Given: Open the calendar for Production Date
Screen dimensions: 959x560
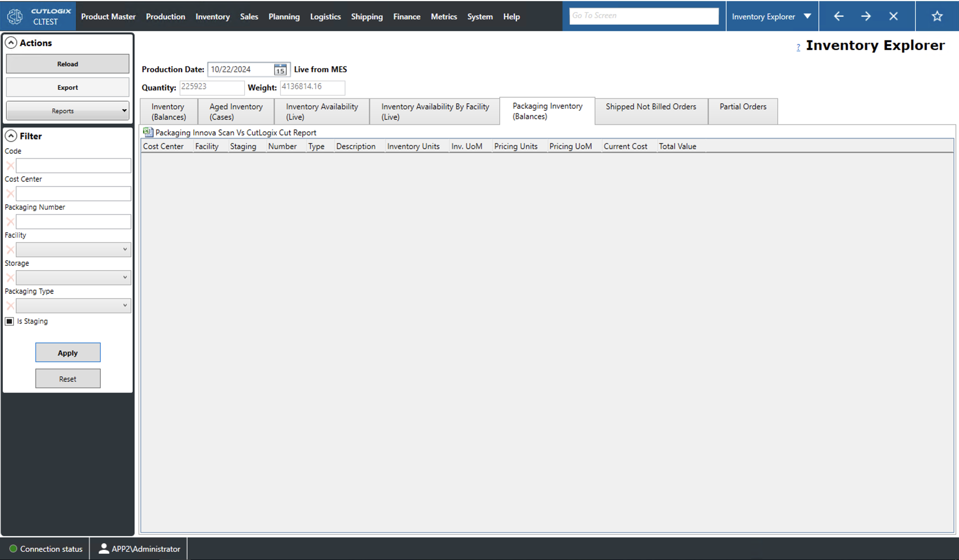Looking at the screenshot, I should point(280,69).
